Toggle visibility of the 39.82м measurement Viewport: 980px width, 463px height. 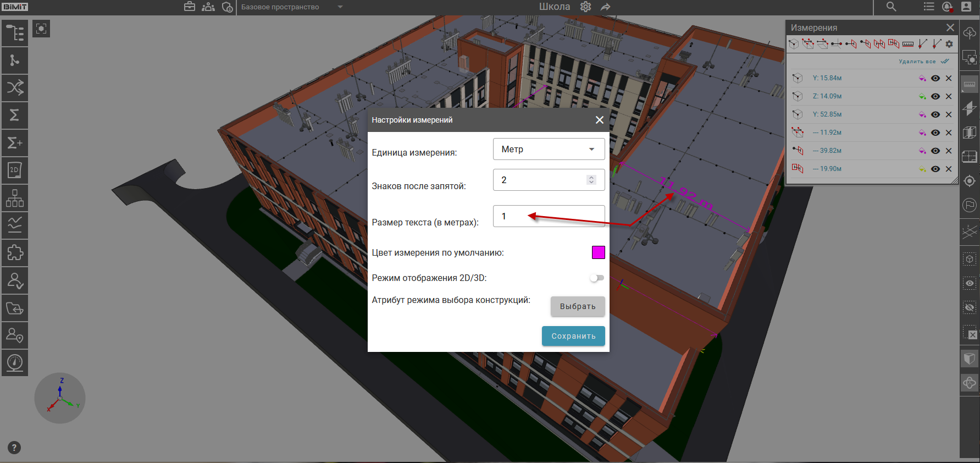point(935,151)
